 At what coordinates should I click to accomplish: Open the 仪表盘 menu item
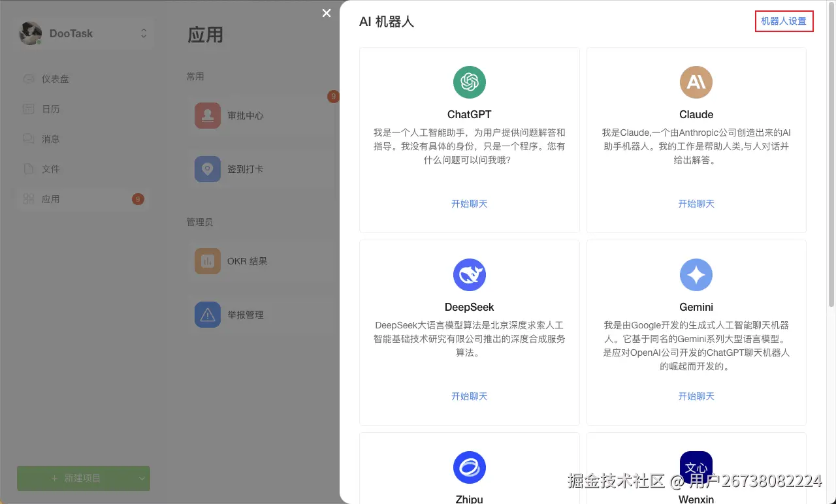[84, 79]
